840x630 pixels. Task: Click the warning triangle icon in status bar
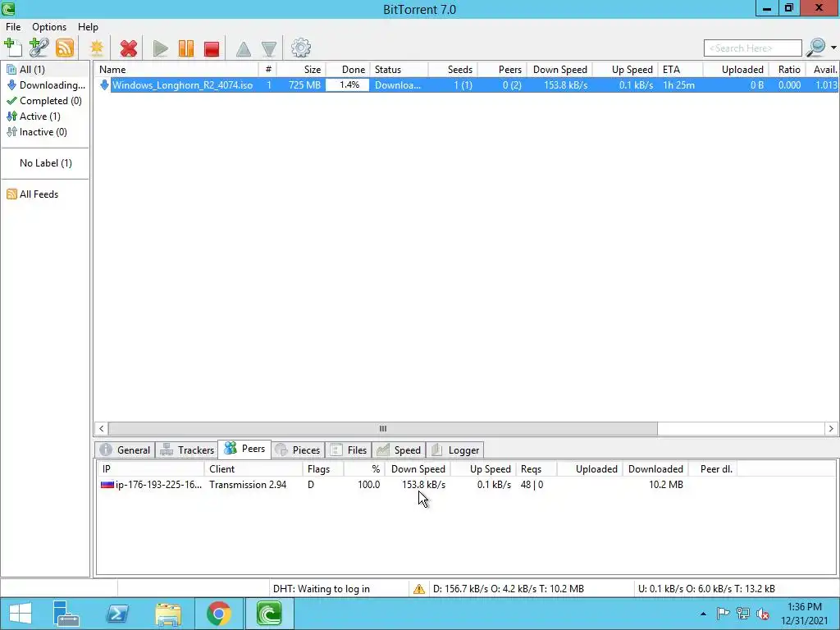pyautogui.click(x=419, y=589)
